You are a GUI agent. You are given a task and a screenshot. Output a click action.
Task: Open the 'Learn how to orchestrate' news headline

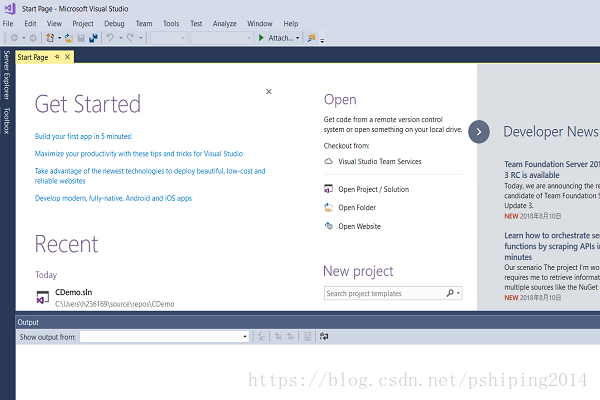[552, 246]
